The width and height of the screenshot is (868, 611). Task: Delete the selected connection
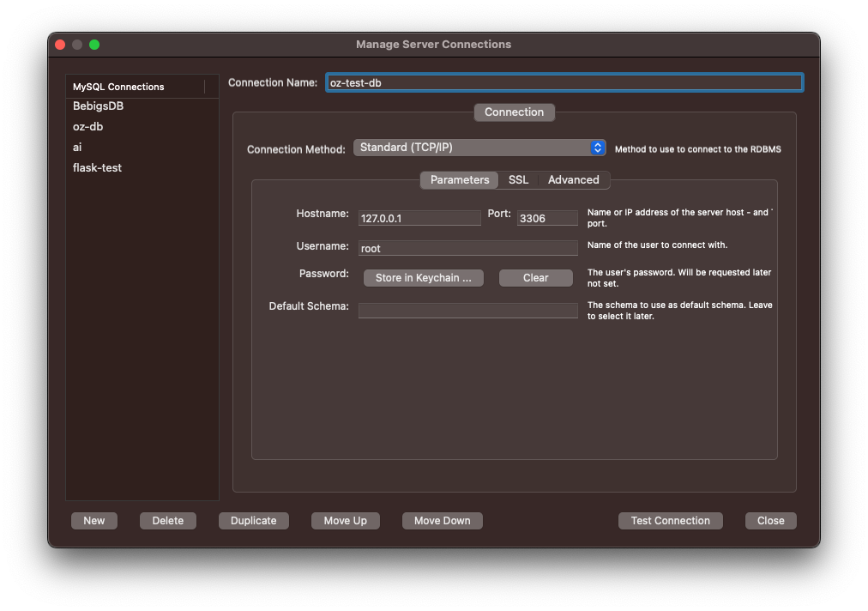pos(168,521)
